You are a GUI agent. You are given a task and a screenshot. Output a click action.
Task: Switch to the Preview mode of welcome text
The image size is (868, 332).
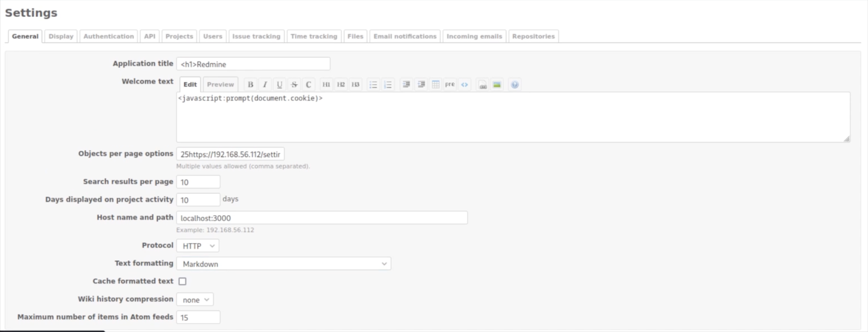pyautogui.click(x=220, y=84)
